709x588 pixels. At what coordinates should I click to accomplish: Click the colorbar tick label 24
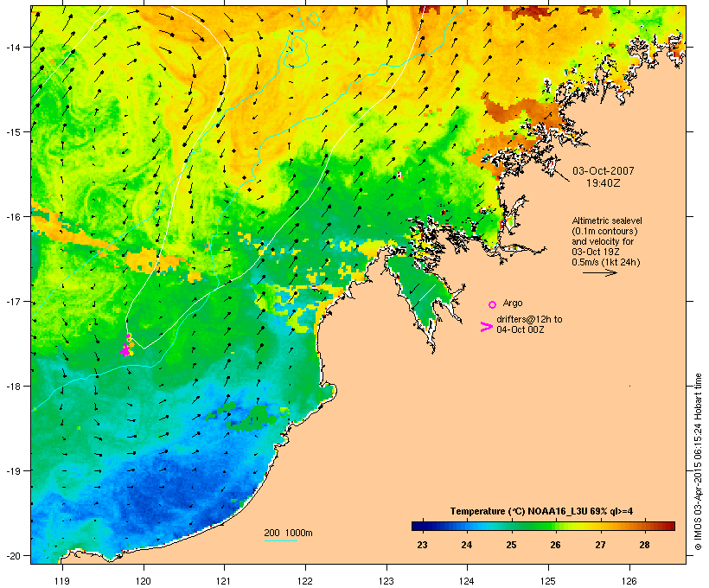[467, 545]
